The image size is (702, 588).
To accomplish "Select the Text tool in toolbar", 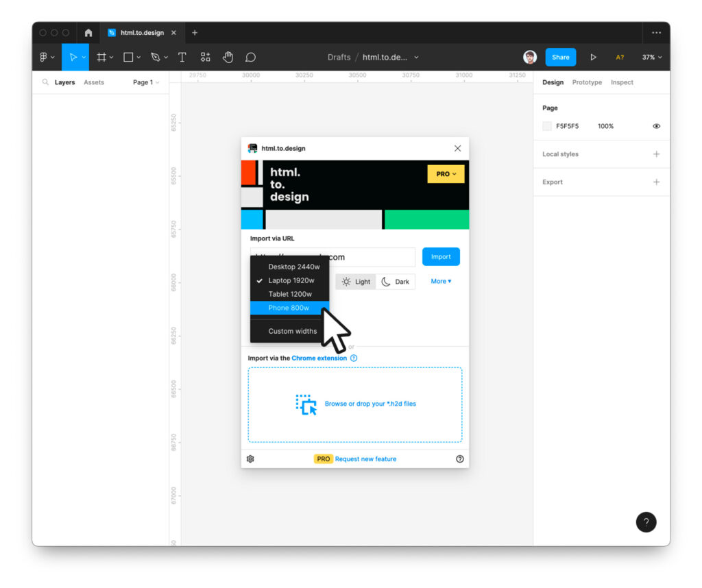I will (x=182, y=58).
